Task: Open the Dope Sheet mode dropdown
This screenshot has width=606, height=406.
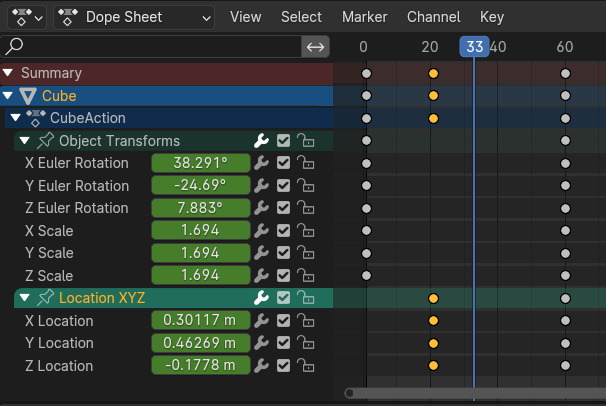Action: pyautogui.click(x=134, y=17)
